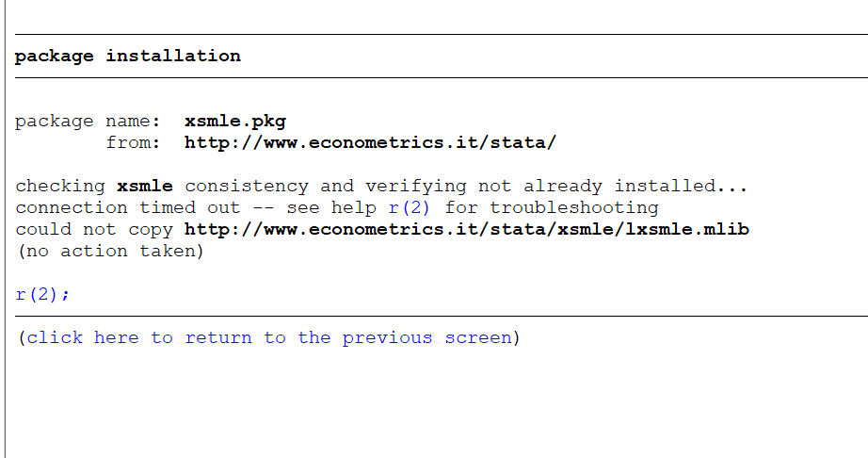
Task: Click the lxsmle.mlib file URL
Action: click(466, 229)
